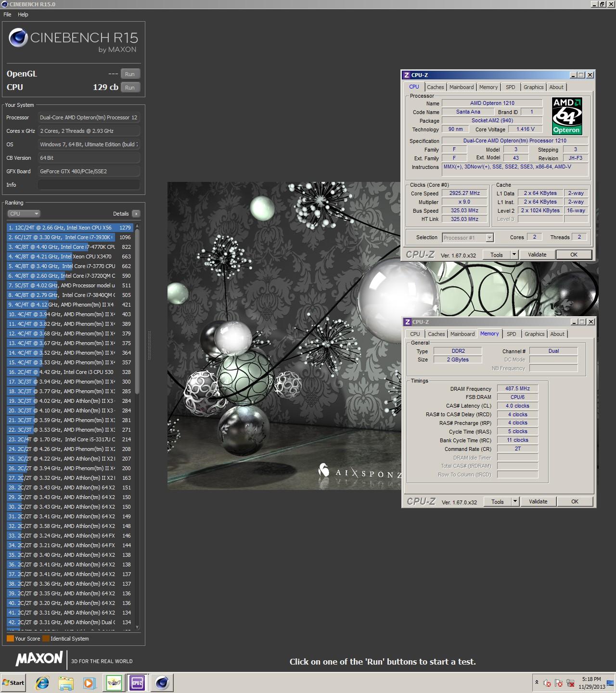Switch to Caches tab in top CPU-Z window
This screenshot has height=693, width=616.
point(436,87)
